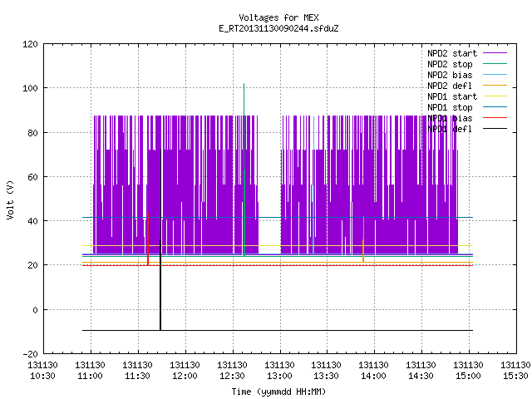Screen dimensions: 532x399
Task: Click the file name E_RT20131130090244.sfduZ
Action: pyautogui.click(x=278, y=28)
